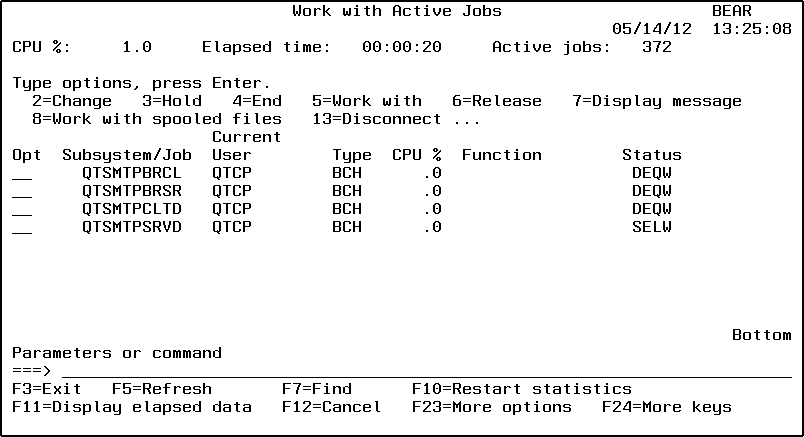Click F24=More keys
Screen dimensions: 804x437
click(x=667, y=407)
